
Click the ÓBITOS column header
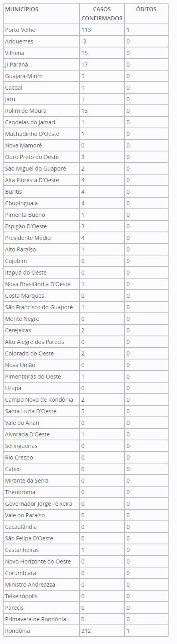146,14
